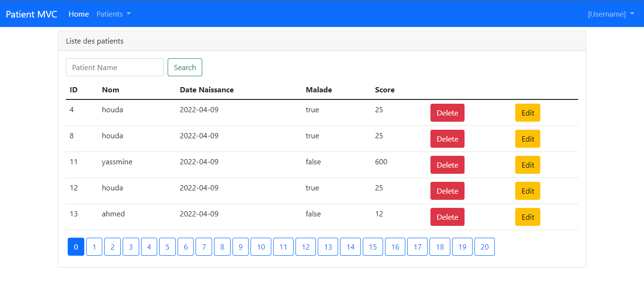The height and width of the screenshot is (304, 644).
Task: Click the Malade column header
Action: [319, 89]
